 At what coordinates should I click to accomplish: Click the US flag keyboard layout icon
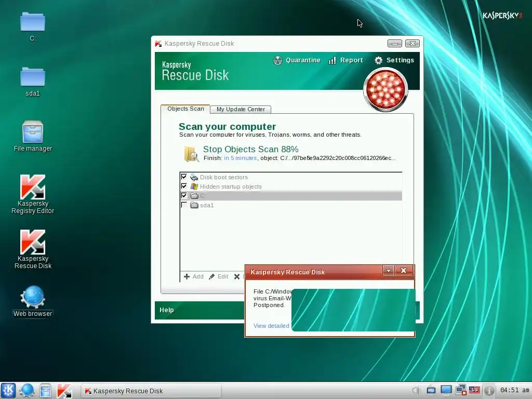[474, 390]
